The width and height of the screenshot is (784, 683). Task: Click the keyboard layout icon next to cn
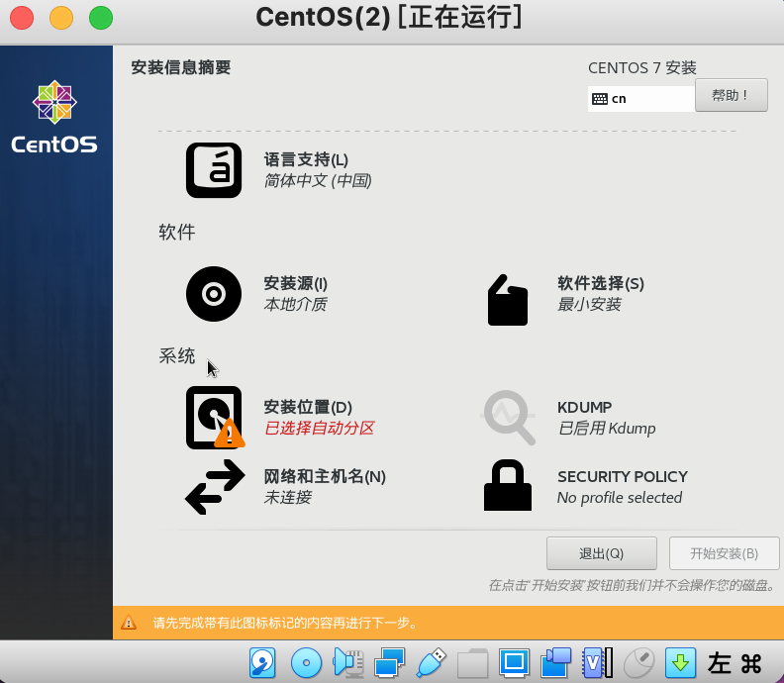click(x=600, y=99)
